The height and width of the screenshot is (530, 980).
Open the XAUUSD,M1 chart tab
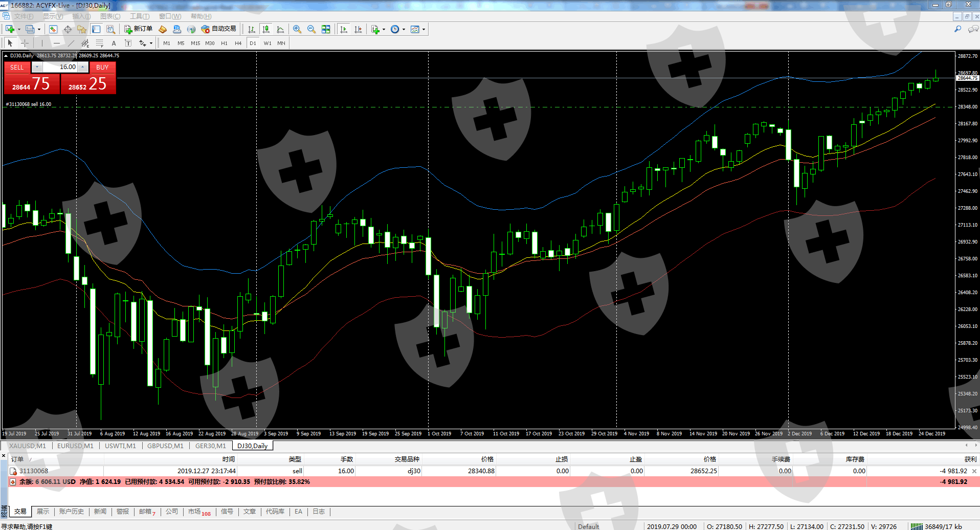coord(28,446)
